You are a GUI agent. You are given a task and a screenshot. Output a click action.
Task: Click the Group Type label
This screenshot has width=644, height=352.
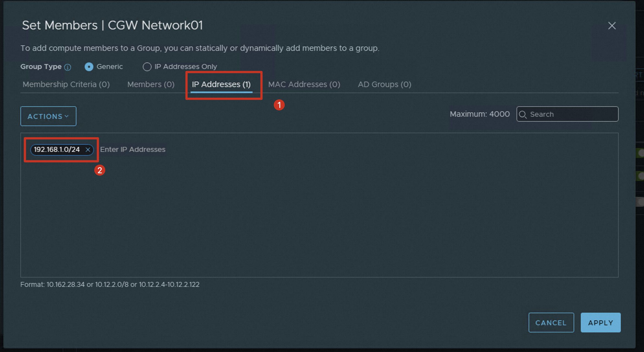[x=41, y=67]
